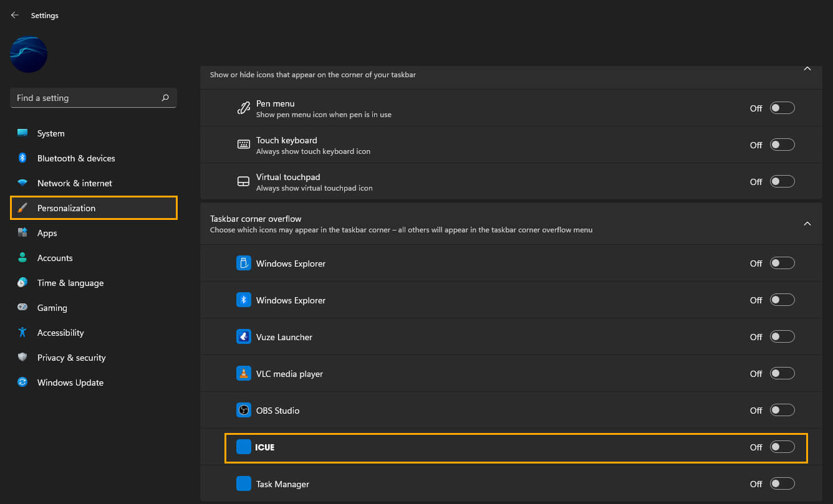Image resolution: width=833 pixels, height=504 pixels.
Task: Click the System monitor icon in sidebar
Action: 22,133
